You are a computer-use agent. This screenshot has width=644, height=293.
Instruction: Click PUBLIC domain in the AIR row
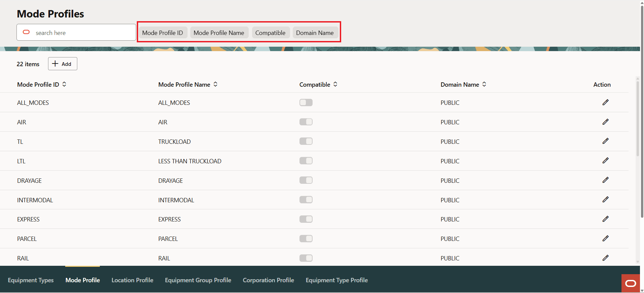[450, 122]
